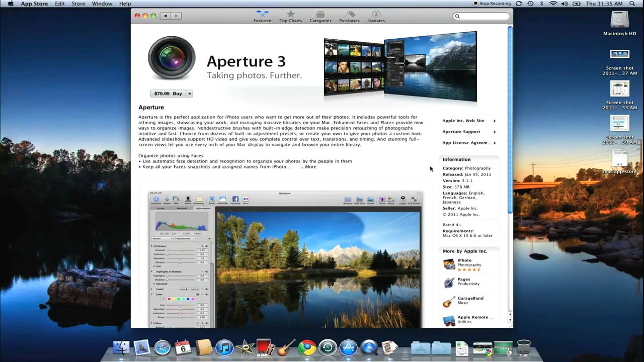Viewport: 644px width, 362px height.
Task: Open the Top Charts section
Action: 291,17
